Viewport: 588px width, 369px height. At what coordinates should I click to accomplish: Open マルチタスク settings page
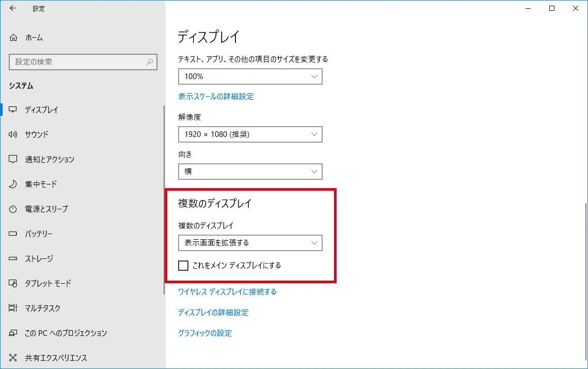point(42,308)
